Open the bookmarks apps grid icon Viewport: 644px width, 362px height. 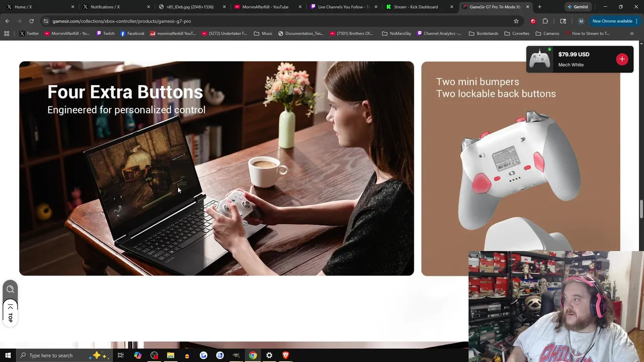tap(7, 33)
